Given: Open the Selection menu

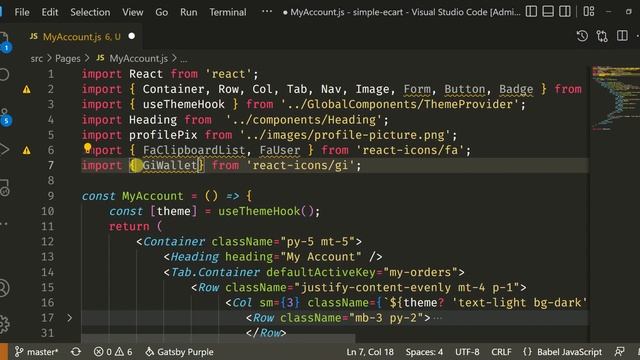Looking at the screenshot, I should (90, 12).
